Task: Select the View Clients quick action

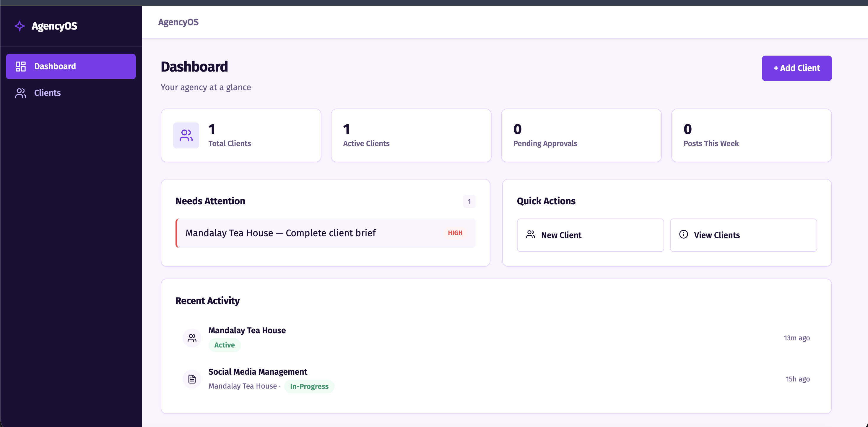Action: [743, 235]
